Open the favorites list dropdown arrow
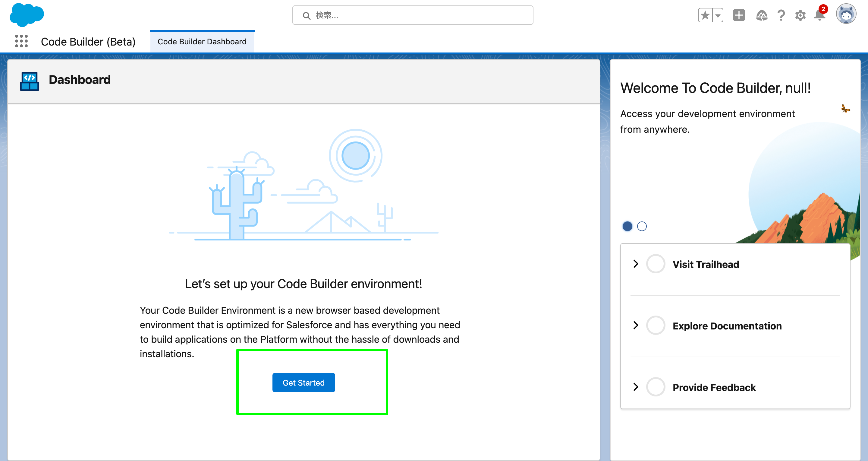Image resolution: width=868 pixels, height=461 pixels. [718, 15]
